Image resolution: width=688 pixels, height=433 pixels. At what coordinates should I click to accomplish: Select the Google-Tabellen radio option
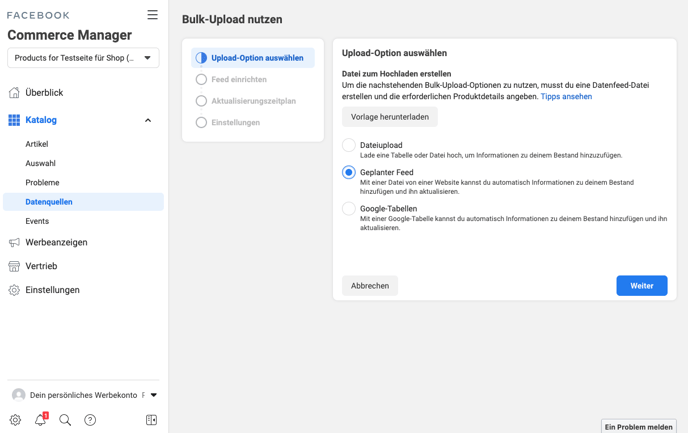coord(349,208)
